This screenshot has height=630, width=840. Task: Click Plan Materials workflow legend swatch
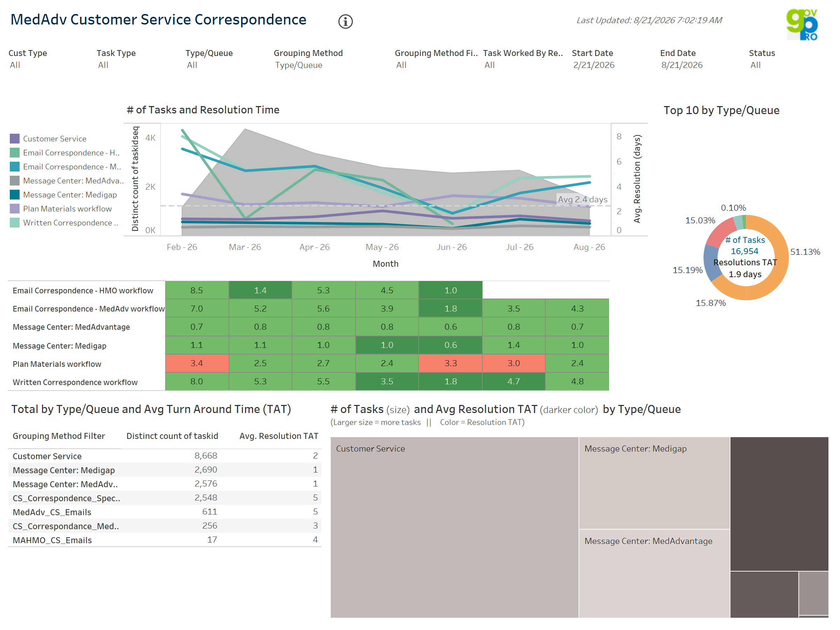pyautogui.click(x=14, y=209)
